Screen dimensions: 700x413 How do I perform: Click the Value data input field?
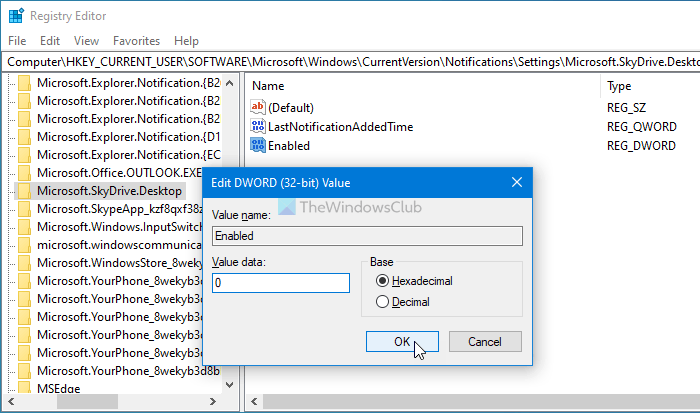point(281,283)
